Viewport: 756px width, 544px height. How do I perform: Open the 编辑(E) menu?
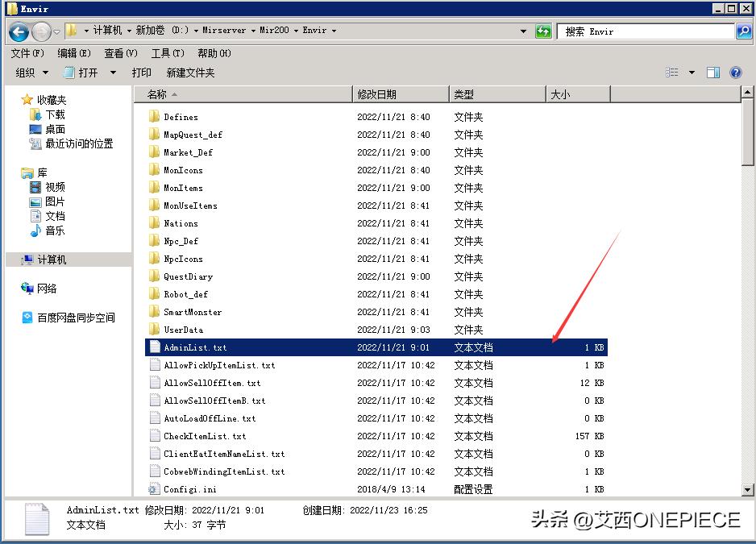tap(74, 53)
